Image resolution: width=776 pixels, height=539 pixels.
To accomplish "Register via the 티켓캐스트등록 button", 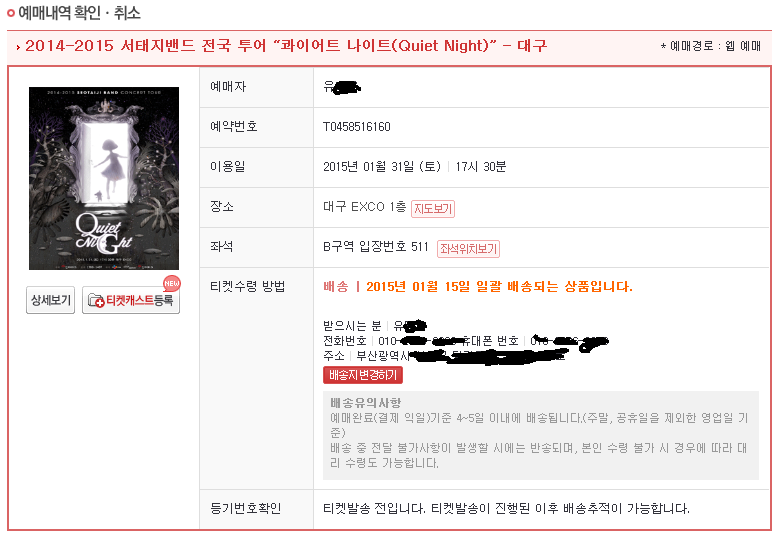I will (x=131, y=300).
